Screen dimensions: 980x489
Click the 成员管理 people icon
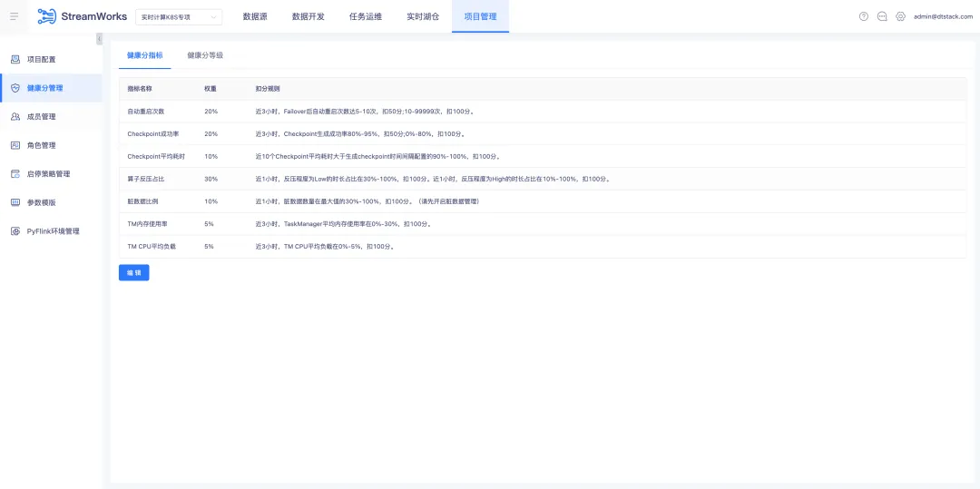tap(15, 117)
